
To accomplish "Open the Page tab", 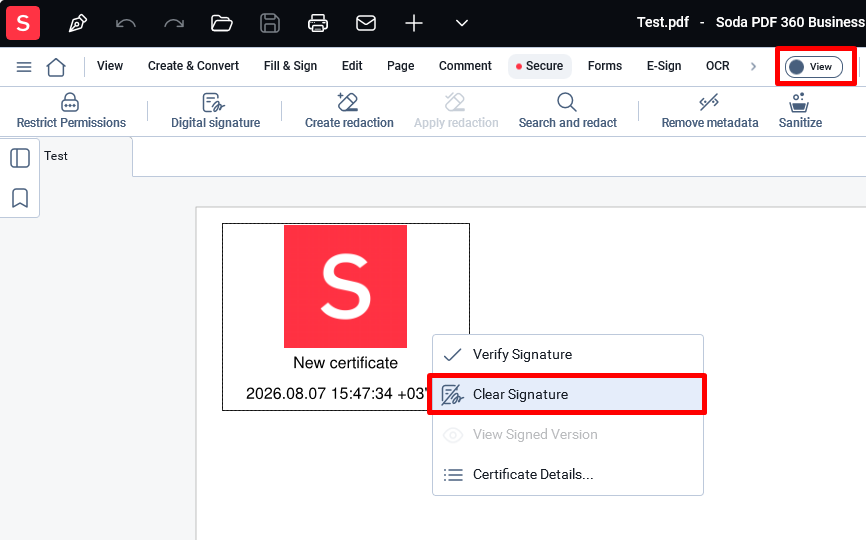I will [400, 66].
